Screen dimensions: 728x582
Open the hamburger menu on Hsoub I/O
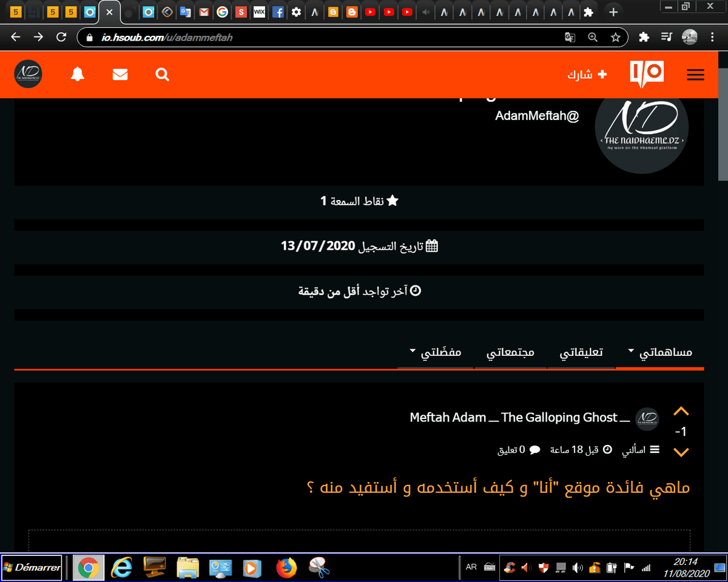695,75
